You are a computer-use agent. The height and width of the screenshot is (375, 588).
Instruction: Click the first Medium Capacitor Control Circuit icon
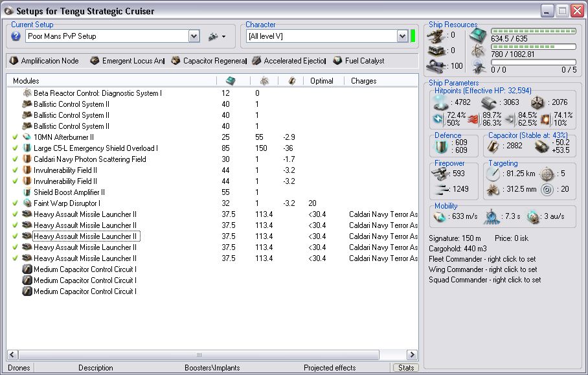coord(27,269)
